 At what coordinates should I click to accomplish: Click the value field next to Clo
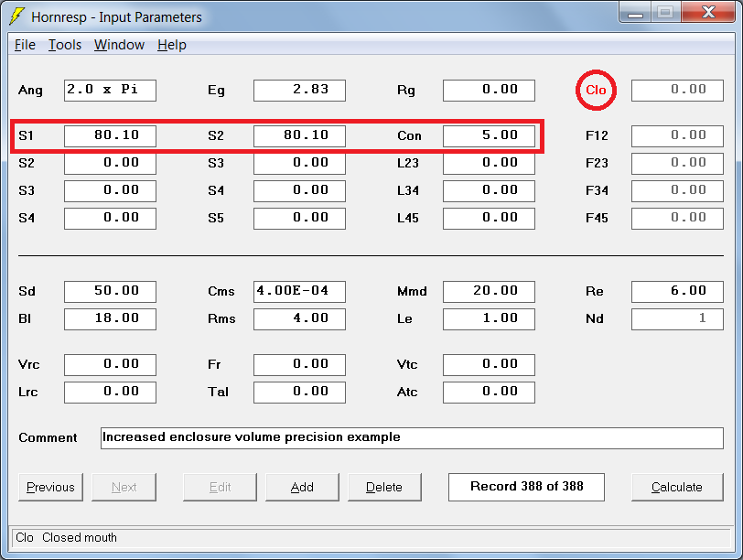(677, 91)
